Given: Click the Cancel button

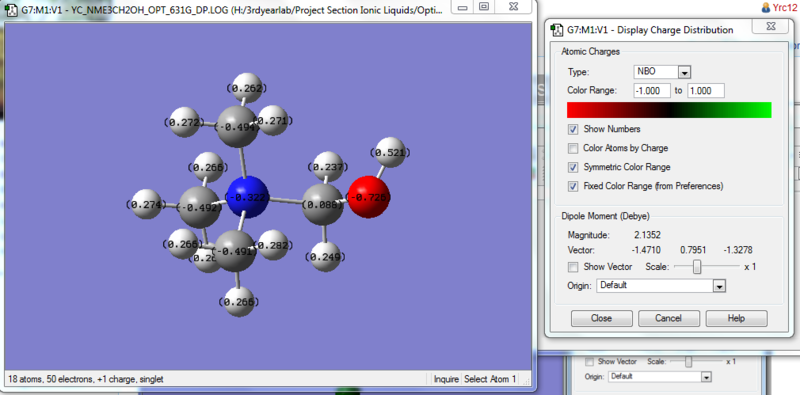Looking at the screenshot, I should [668, 318].
